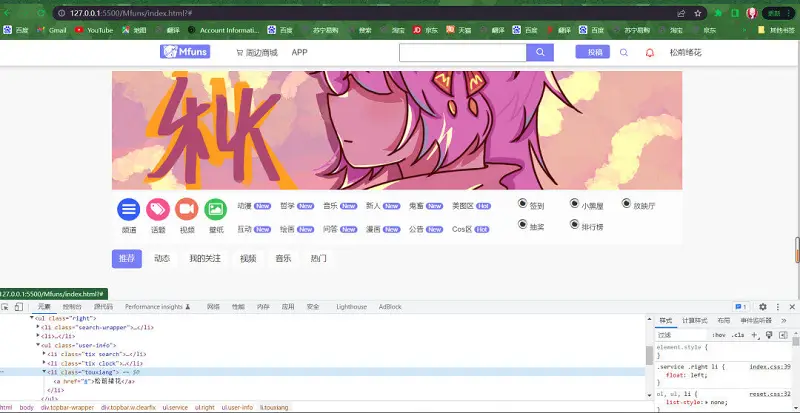800x413 pixels.
Task: Click the browser address bar URL
Action: [131, 13]
